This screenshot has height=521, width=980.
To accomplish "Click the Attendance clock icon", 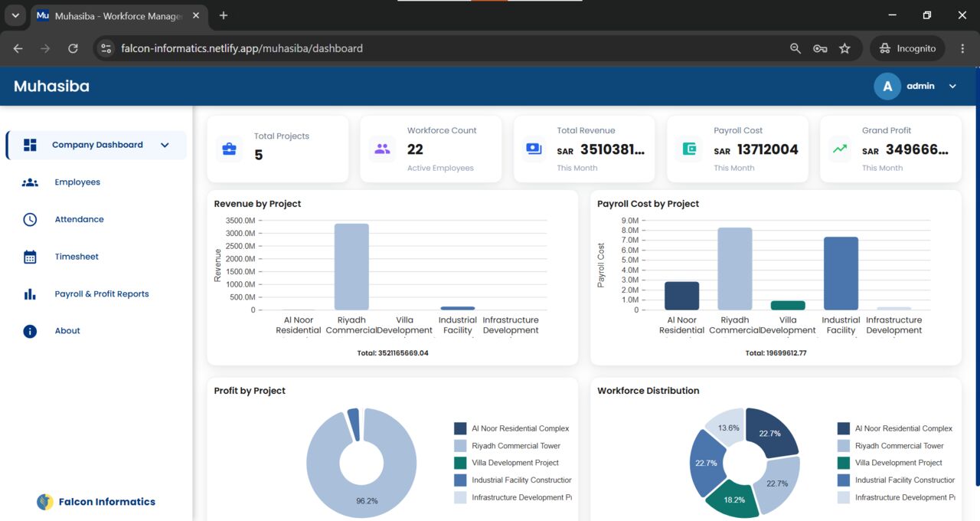I will coord(30,219).
